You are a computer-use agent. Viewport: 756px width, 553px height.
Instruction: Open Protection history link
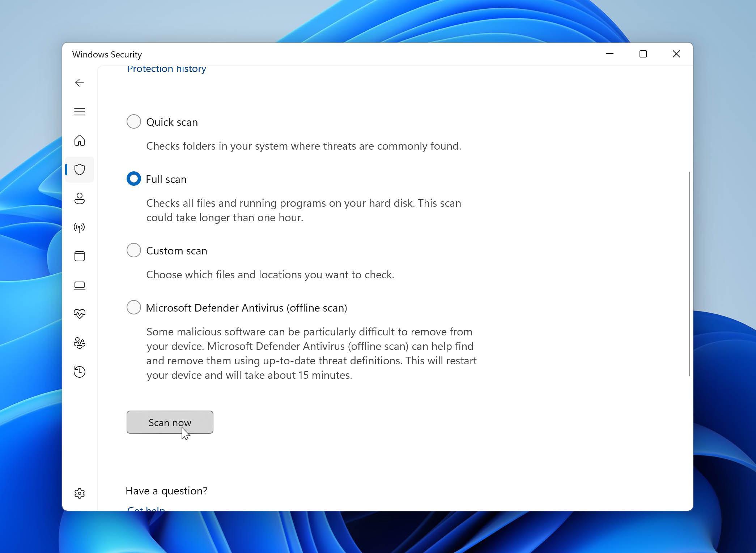pyautogui.click(x=167, y=69)
